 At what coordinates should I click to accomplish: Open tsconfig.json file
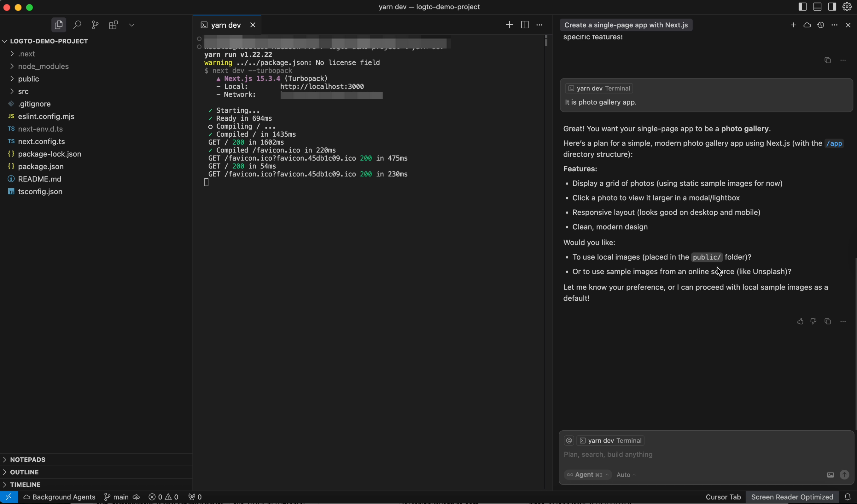(x=96, y=192)
